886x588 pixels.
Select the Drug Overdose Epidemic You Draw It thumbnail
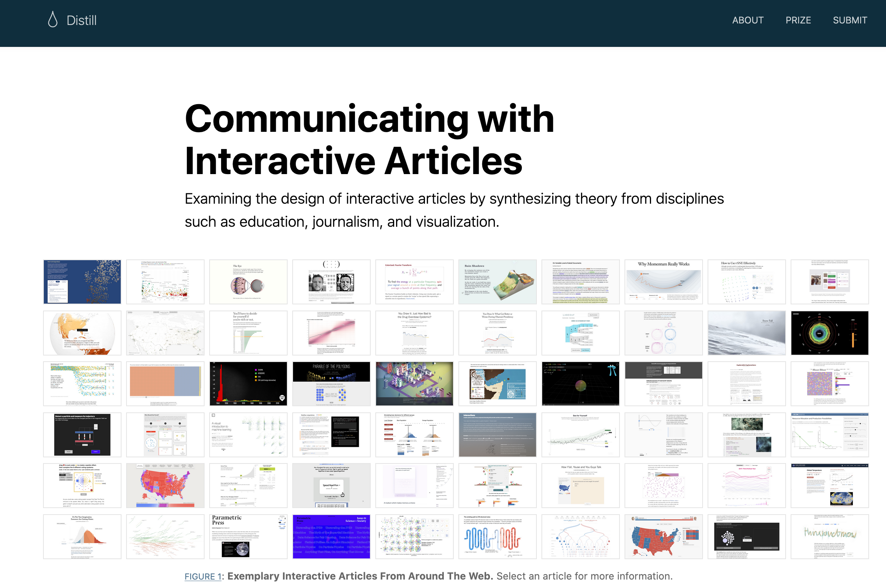414,333
